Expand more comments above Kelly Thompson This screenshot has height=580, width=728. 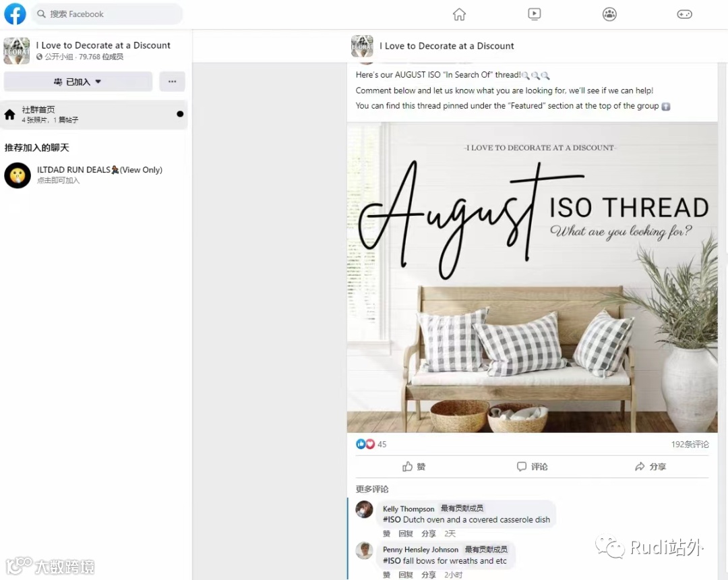(372, 488)
